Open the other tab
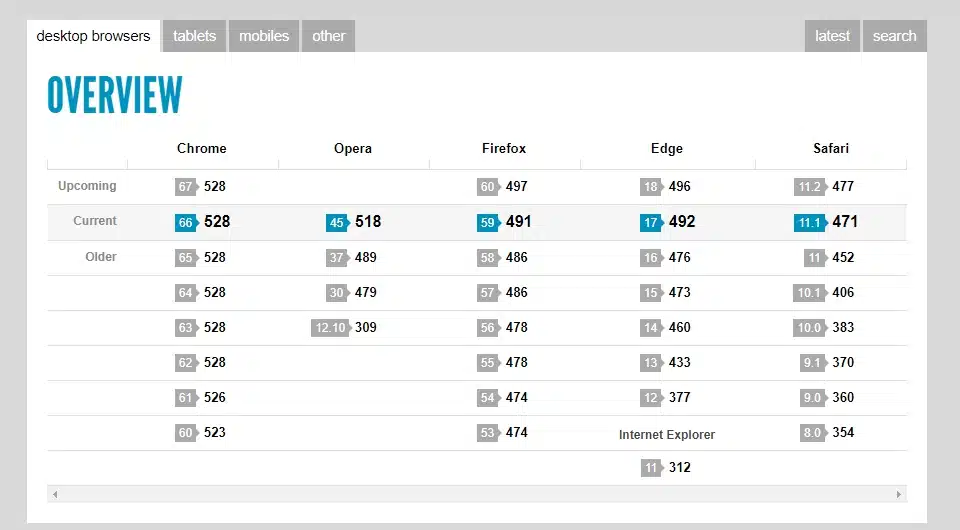Image resolution: width=960 pixels, height=530 pixels. [x=328, y=36]
